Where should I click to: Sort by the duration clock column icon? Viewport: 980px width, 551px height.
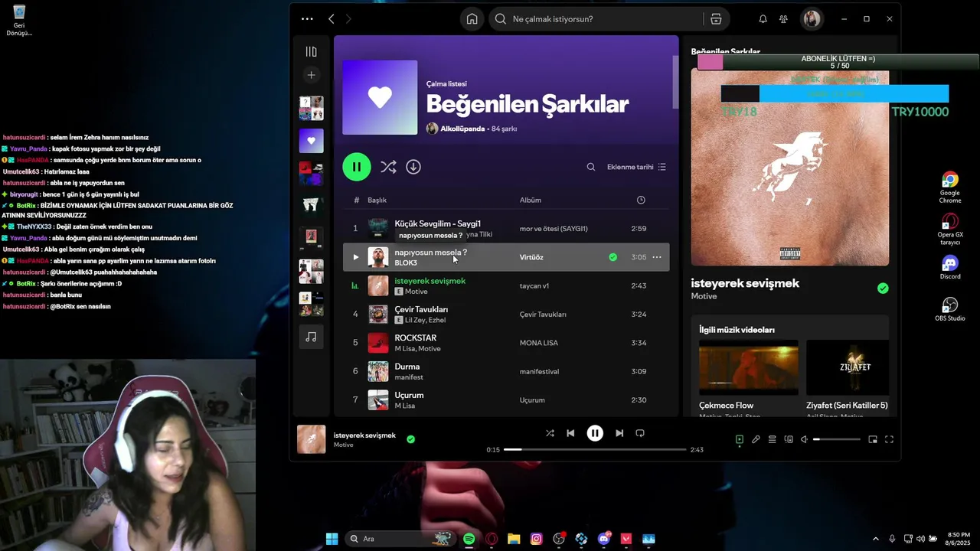[x=641, y=200]
